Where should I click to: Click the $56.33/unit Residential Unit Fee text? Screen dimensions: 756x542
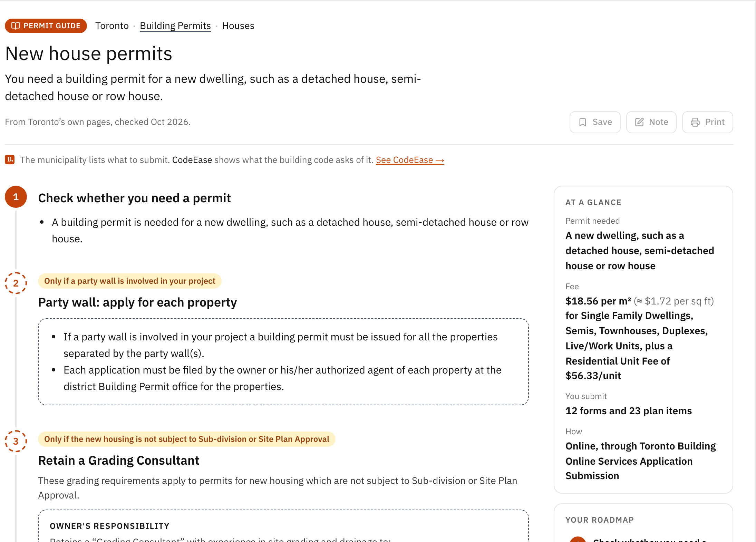tap(593, 376)
